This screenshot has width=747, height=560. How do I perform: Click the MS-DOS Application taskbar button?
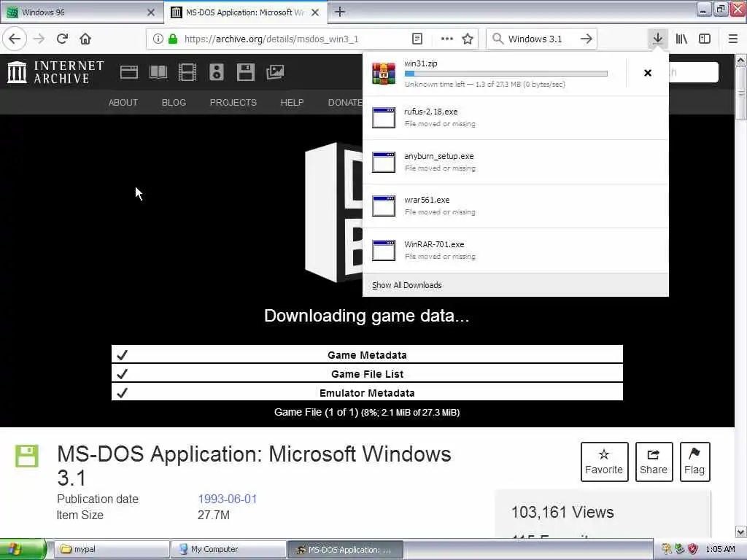pos(345,549)
